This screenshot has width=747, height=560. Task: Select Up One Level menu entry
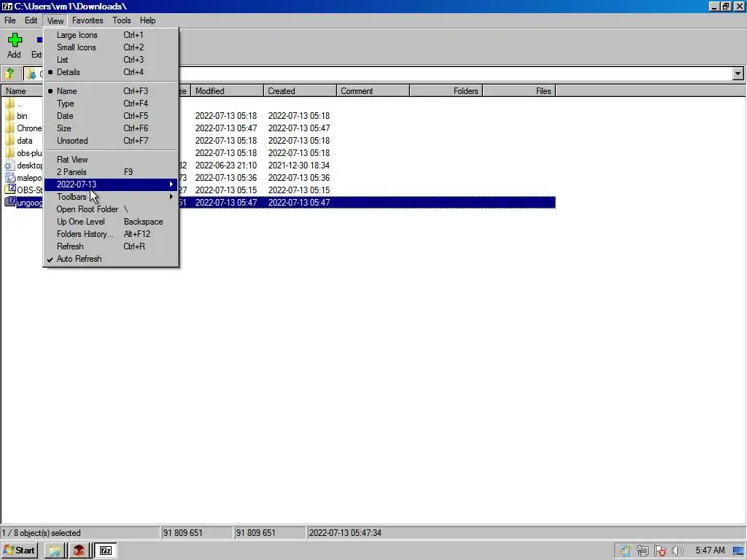pos(111,222)
